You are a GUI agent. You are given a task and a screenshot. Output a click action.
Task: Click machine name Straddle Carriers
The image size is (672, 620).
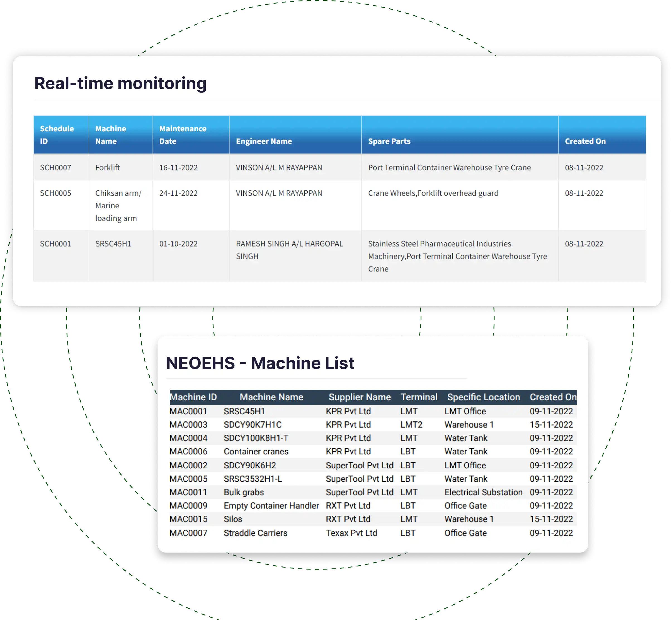pyautogui.click(x=256, y=533)
